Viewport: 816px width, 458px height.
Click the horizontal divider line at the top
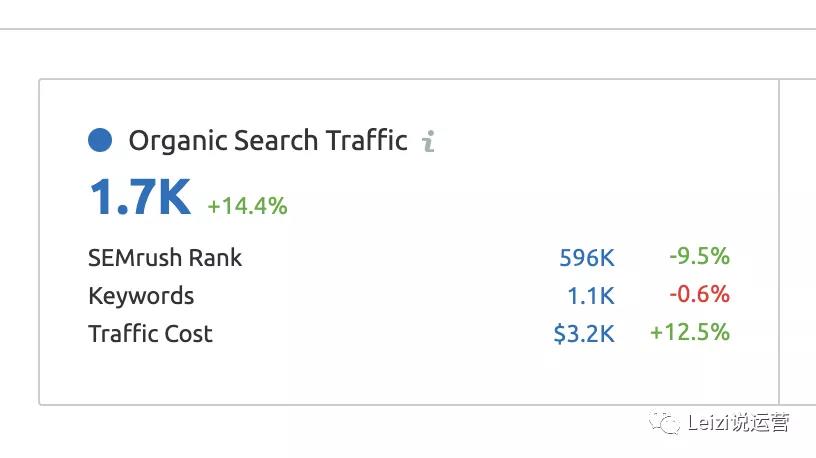click(x=408, y=29)
